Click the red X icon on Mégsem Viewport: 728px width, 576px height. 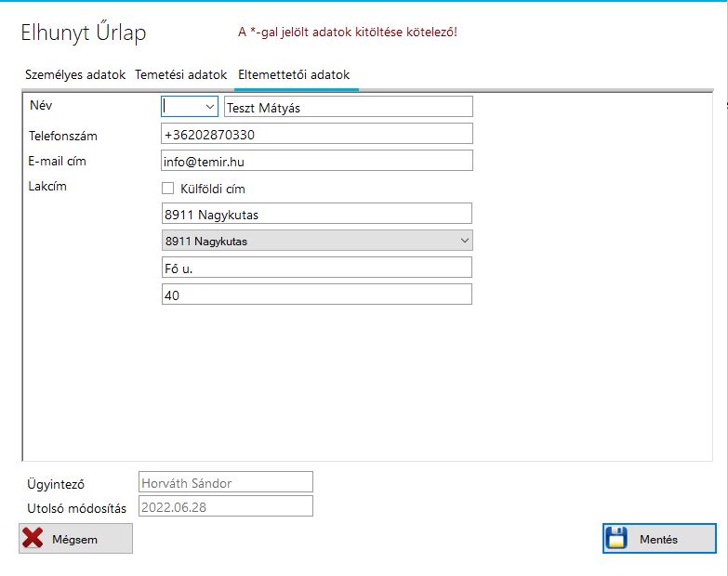[x=33, y=539]
